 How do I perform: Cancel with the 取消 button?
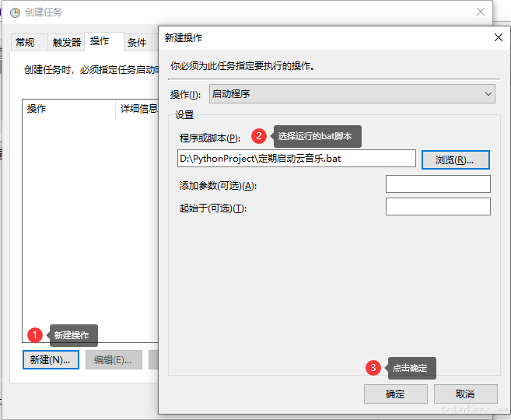tap(465, 394)
